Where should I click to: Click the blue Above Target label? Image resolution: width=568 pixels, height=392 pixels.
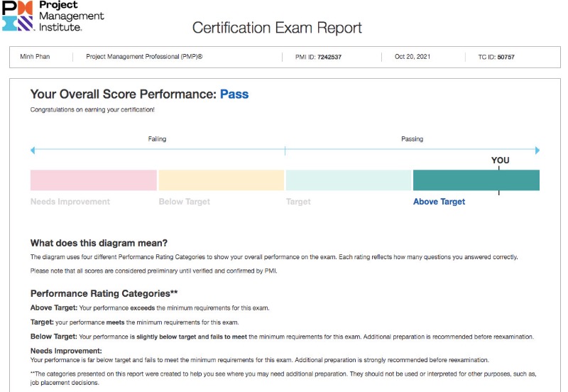(439, 202)
